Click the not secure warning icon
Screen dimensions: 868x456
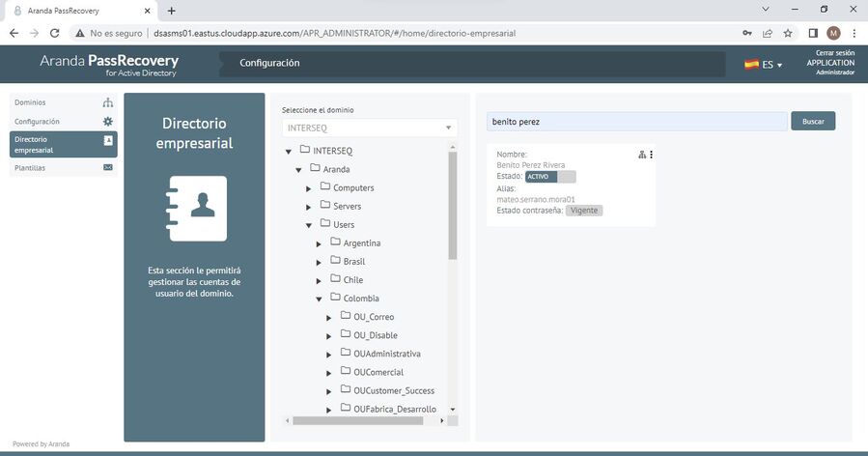(80, 33)
